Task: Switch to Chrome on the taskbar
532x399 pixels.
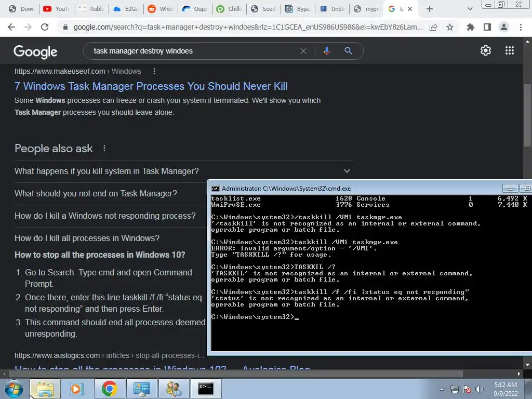Action: pos(109,389)
